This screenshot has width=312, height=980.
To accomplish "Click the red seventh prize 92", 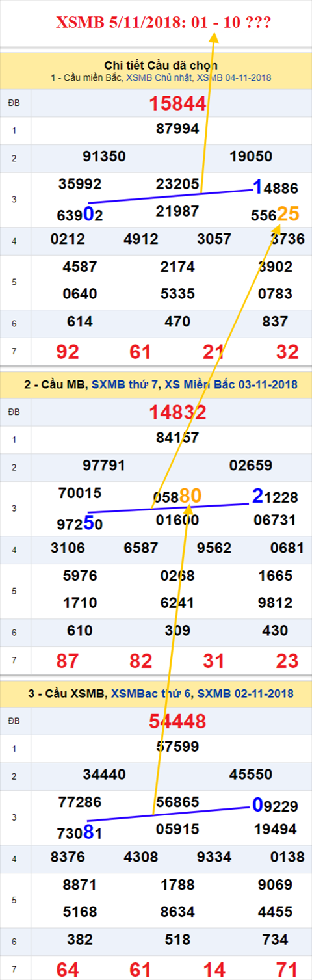I will coord(68,352).
